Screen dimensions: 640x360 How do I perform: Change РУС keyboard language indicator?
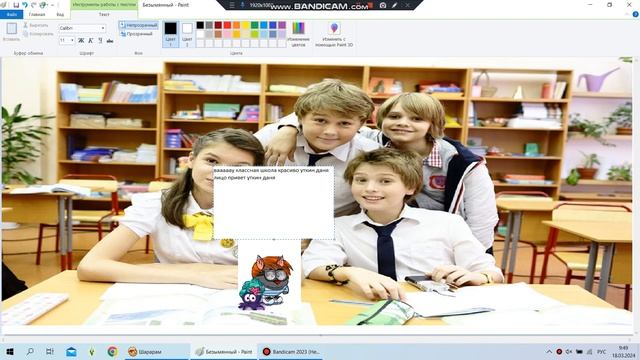click(x=602, y=351)
